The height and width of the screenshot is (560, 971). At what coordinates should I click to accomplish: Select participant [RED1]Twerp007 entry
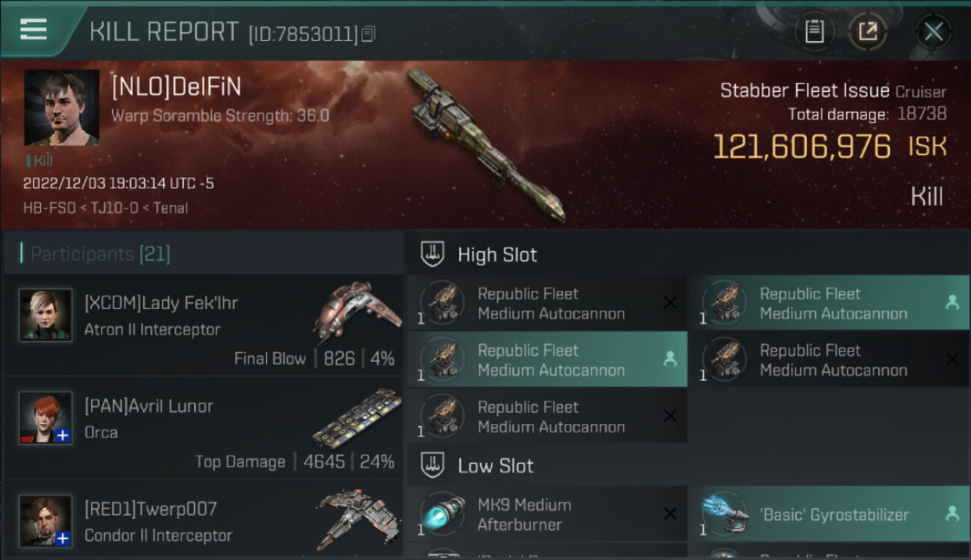pos(204,520)
